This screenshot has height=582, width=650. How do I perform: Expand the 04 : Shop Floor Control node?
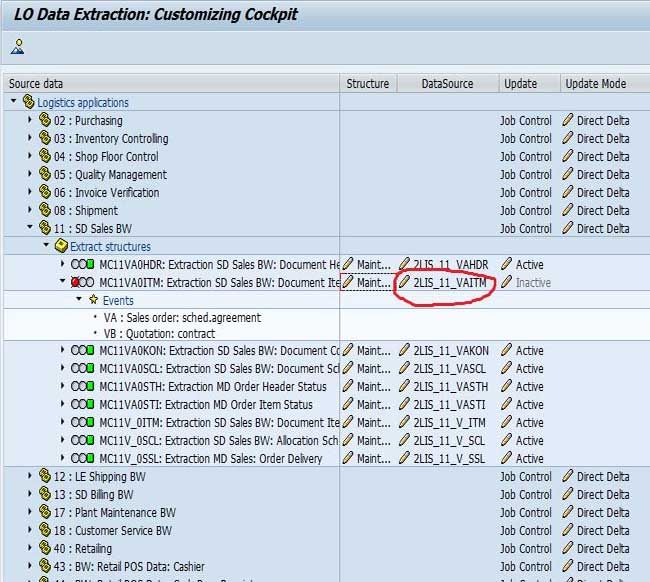tap(29, 156)
